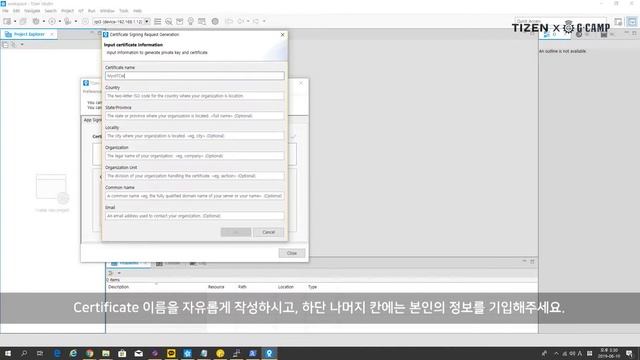
Task: Focus the Common name field
Action: click(x=195, y=196)
